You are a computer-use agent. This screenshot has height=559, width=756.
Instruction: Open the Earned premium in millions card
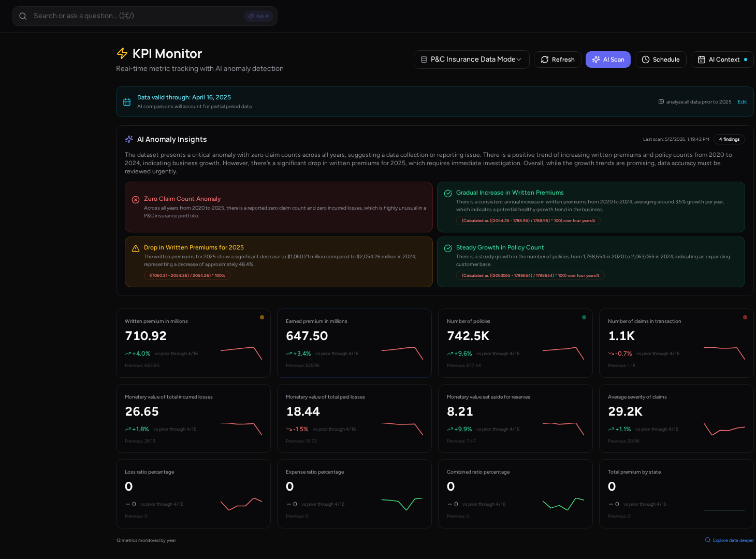coord(354,343)
